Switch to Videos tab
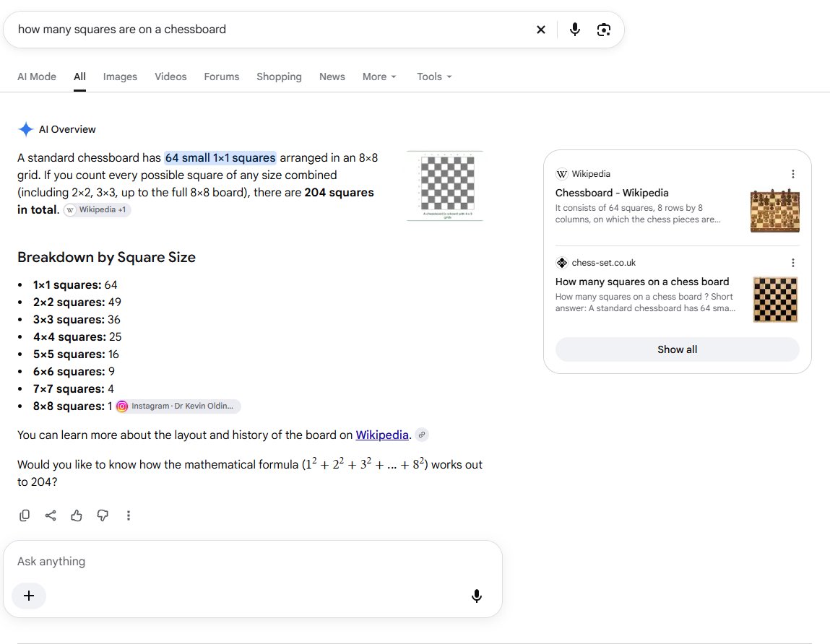This screenshot has height=644, width=830. (170, 77)
